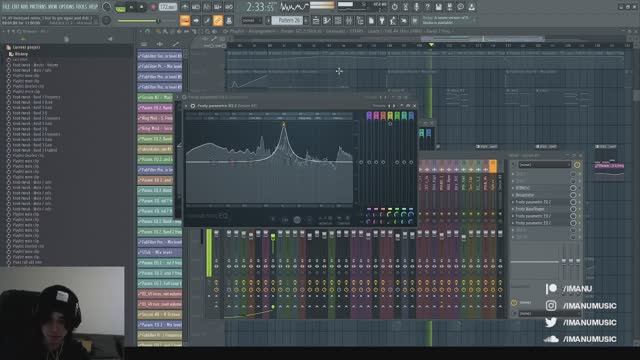Click the question mark help icon
The width and height of the screenshot is (640, 360).
(x=427, y=7)
